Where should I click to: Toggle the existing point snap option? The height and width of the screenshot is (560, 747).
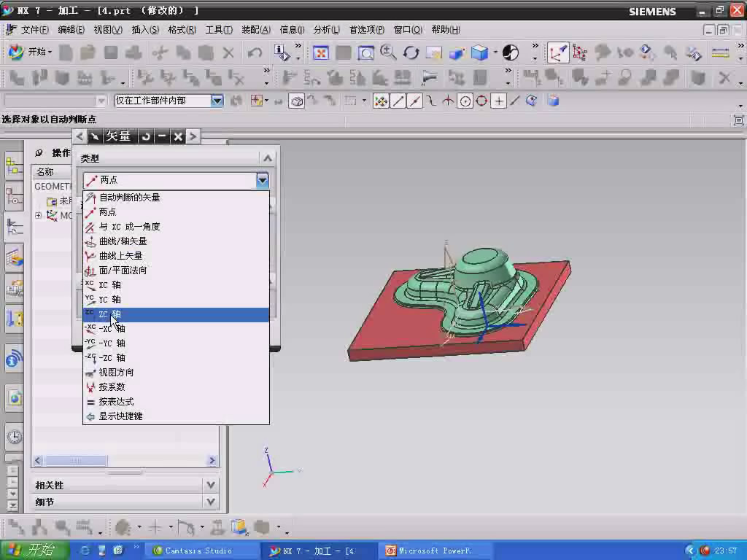(x=498, y=101)
